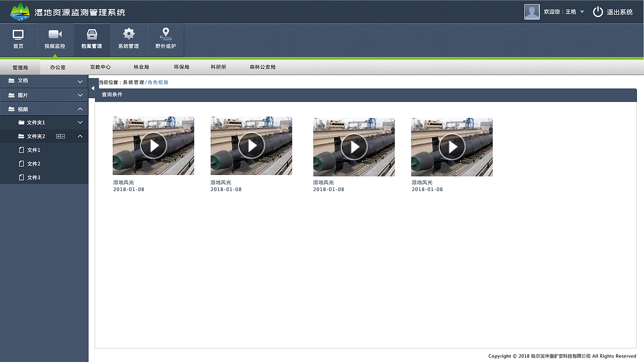Viewport: 644px width, 362px height.
Task: Switch to the 办公室 tab
Action: (x=58, y=67)
